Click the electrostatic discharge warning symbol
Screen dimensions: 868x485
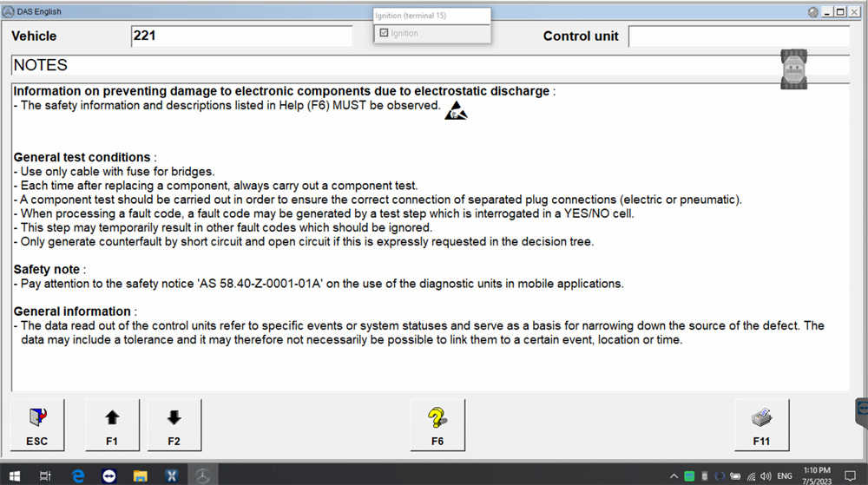click(456, 111)
